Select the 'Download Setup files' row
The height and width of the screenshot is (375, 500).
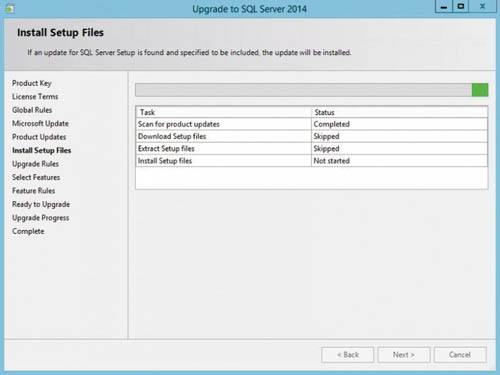click(312, 136)
